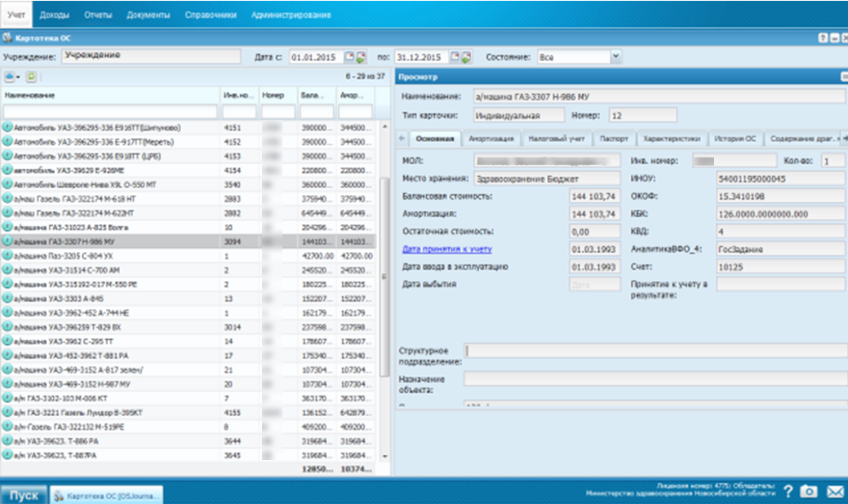Click the ОКОФ field with 15.3410198
848x504 pixels.
click(x=780, y=196)
